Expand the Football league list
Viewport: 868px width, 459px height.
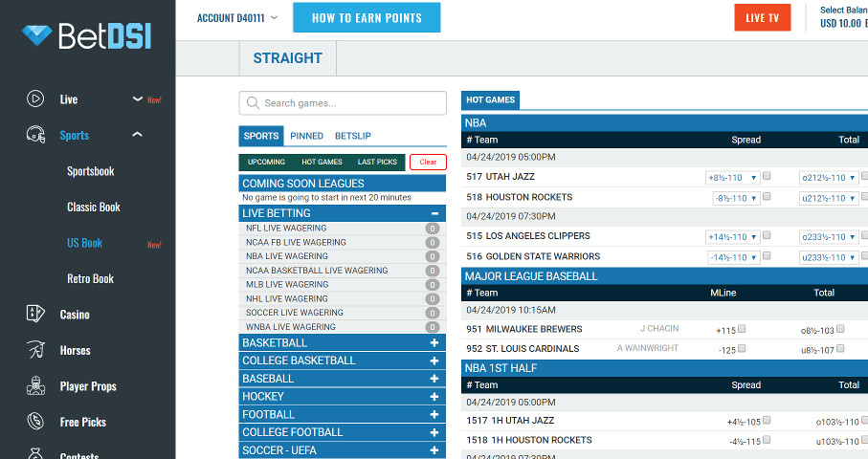click(x=434, y=415)
